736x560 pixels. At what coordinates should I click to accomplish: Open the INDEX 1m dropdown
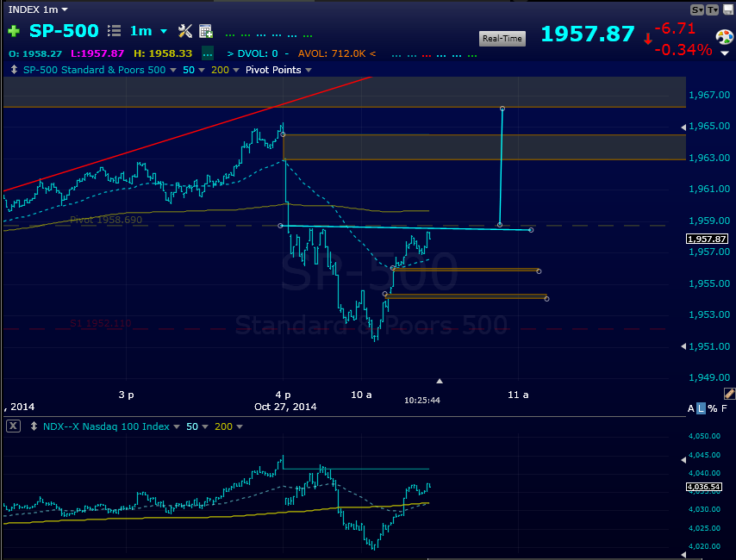38,9
